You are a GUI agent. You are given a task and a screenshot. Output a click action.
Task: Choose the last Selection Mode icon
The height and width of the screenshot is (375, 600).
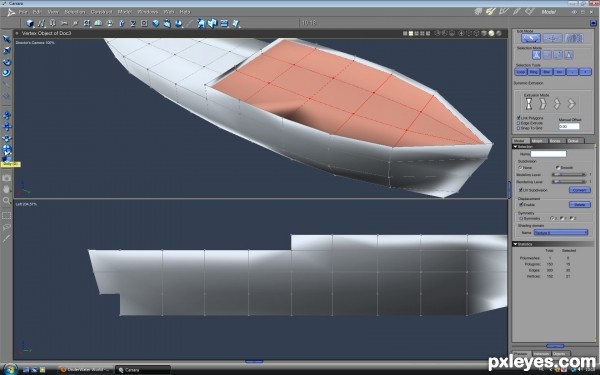click(x=569, y=55)
